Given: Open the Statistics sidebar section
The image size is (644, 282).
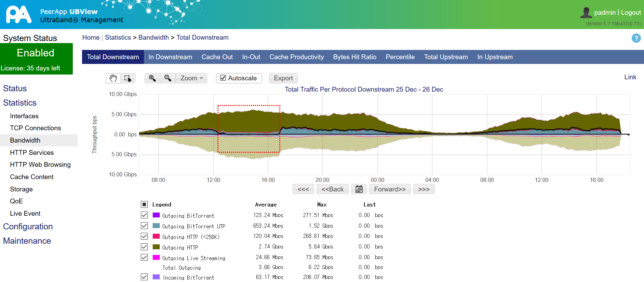Looking at the screenshot, I should click(x=20, y=103).
